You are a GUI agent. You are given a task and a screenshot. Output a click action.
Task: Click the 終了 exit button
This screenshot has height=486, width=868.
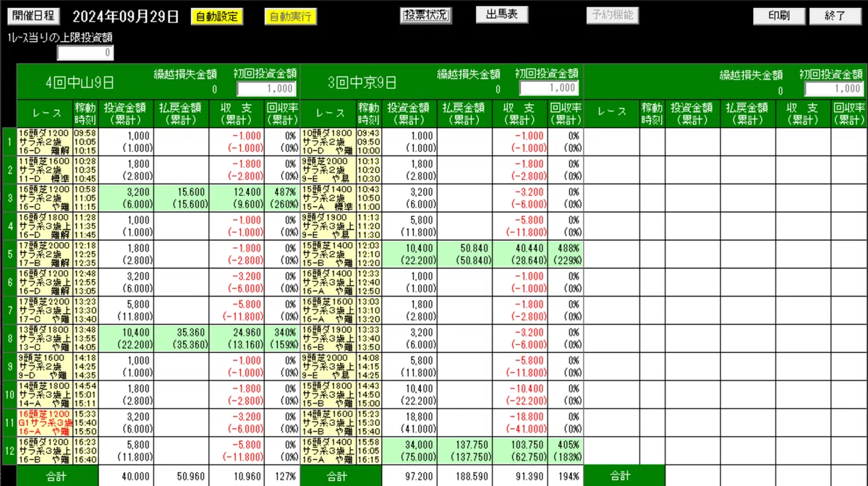835,16
